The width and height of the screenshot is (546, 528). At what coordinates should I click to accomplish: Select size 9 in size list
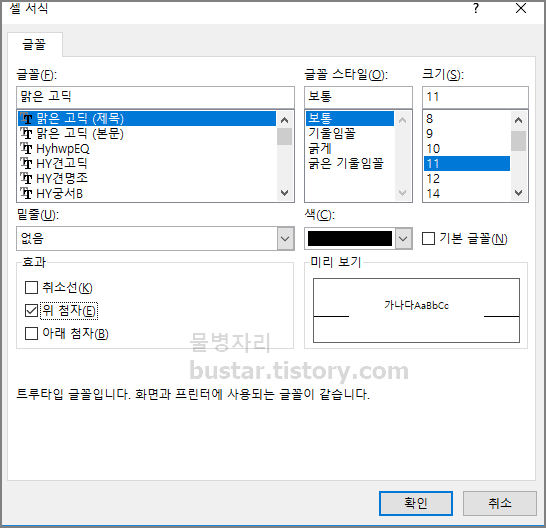click(467, 133)
